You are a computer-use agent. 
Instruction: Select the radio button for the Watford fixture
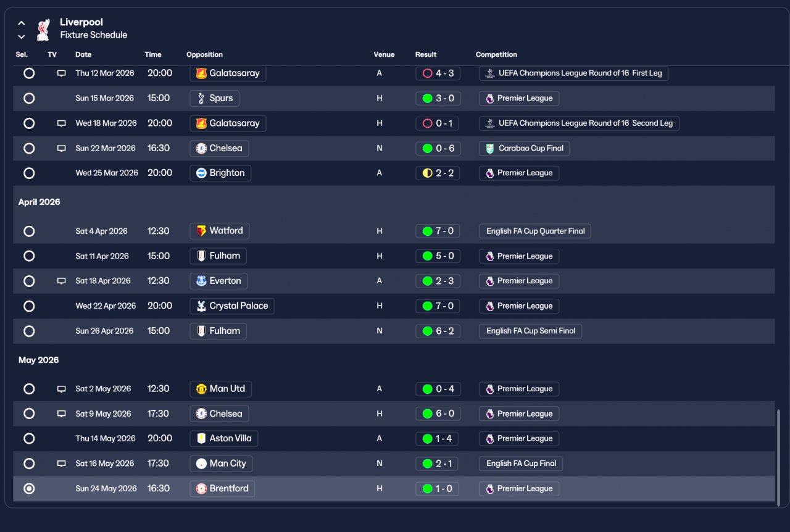tap(29, 231)
